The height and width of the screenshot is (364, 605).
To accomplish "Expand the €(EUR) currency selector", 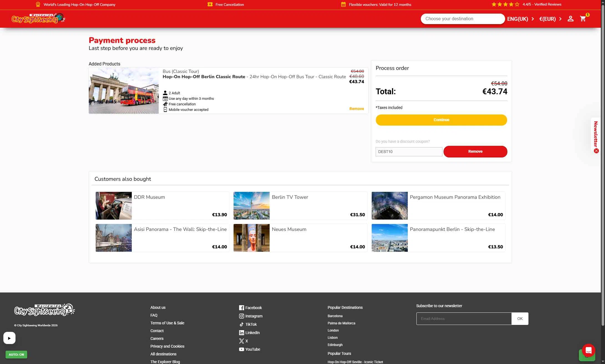I will pyautogui.click(x=550, y=19).
